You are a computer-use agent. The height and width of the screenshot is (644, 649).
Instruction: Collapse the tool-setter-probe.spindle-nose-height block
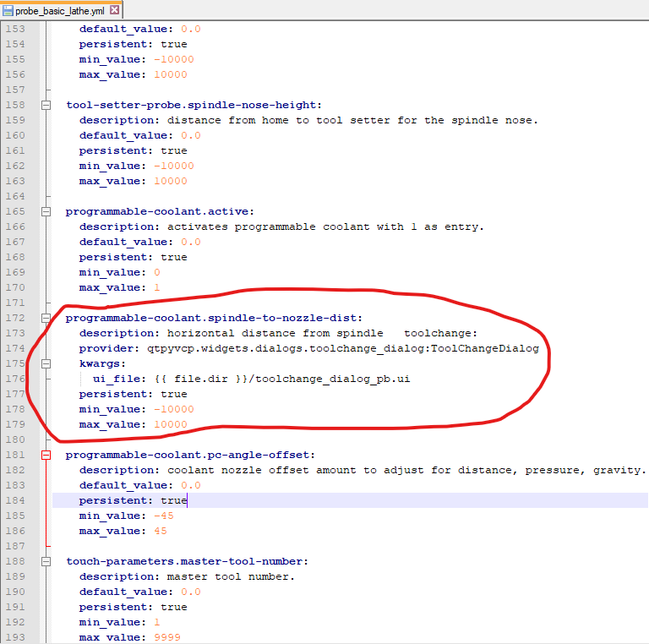pyautogui.click(x=46, y=105)
